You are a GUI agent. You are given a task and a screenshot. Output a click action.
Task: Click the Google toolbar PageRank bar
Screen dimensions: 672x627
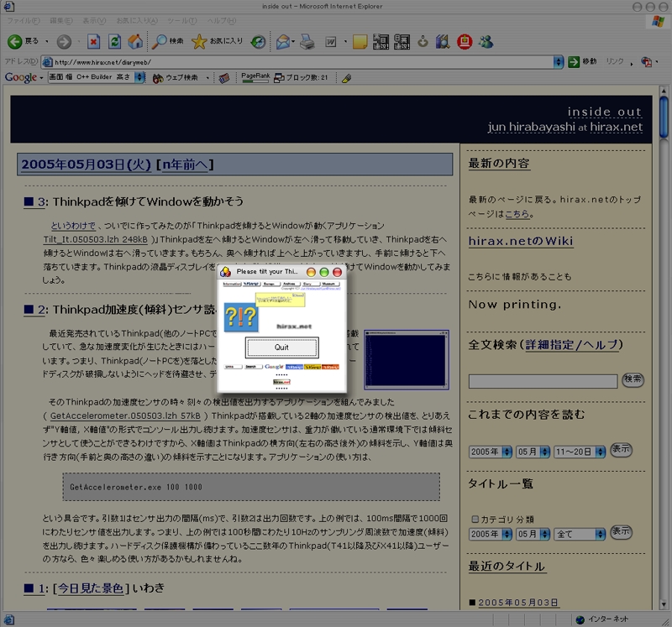255,78
